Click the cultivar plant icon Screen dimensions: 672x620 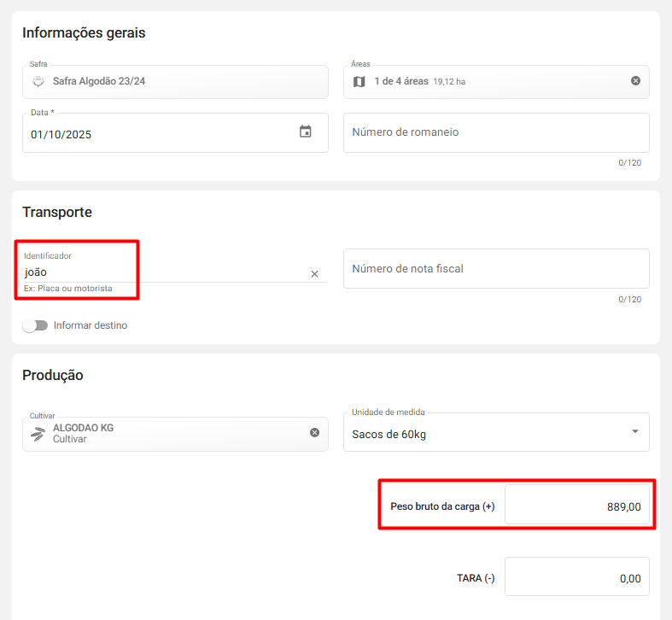coord(38,434)
